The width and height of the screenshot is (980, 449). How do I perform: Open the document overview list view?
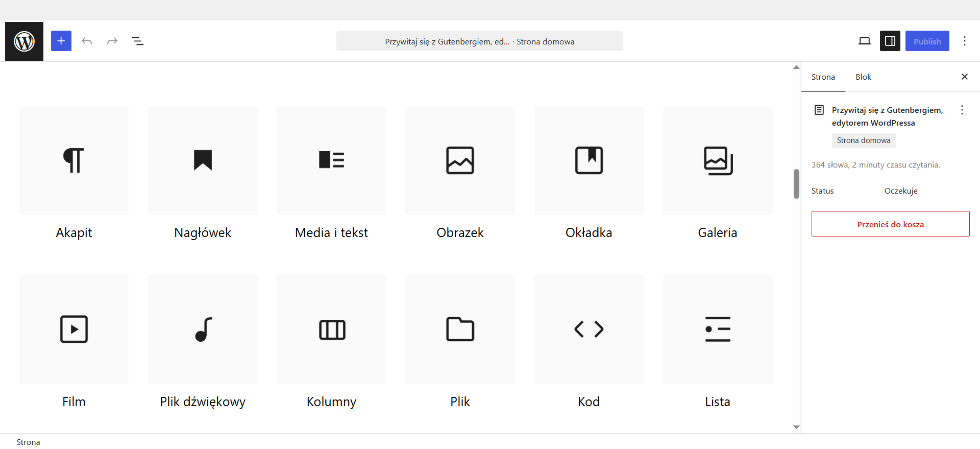point(138,41)
